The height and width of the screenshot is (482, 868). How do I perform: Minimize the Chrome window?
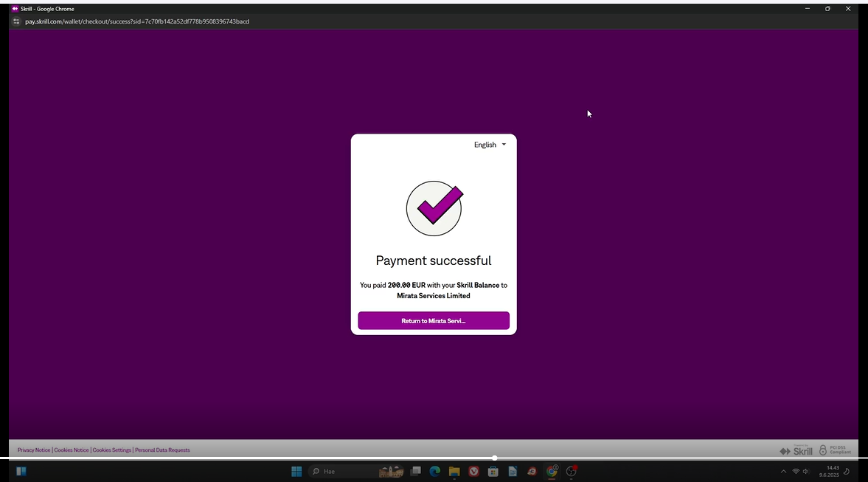(808, 9)
